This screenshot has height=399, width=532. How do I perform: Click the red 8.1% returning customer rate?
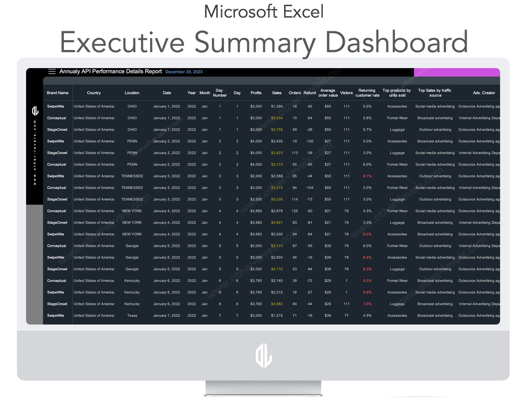(x=367, y=176)
